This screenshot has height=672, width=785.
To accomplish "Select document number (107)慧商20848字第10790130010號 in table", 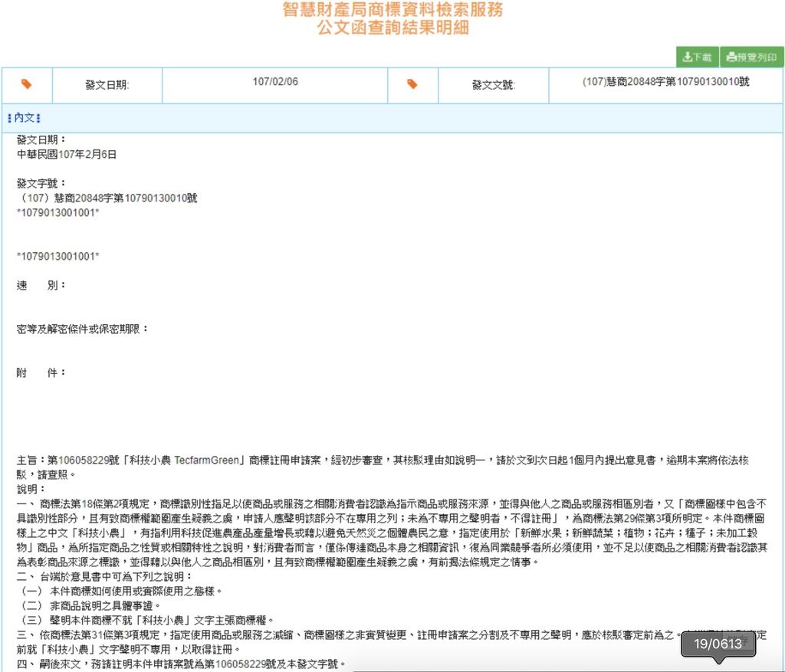I will [666, 81].
